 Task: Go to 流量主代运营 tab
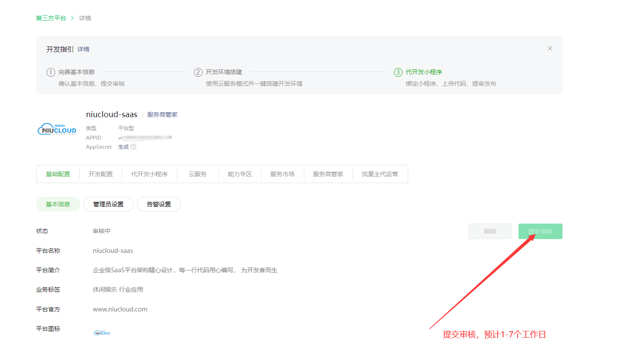click(x=380, y=174)
